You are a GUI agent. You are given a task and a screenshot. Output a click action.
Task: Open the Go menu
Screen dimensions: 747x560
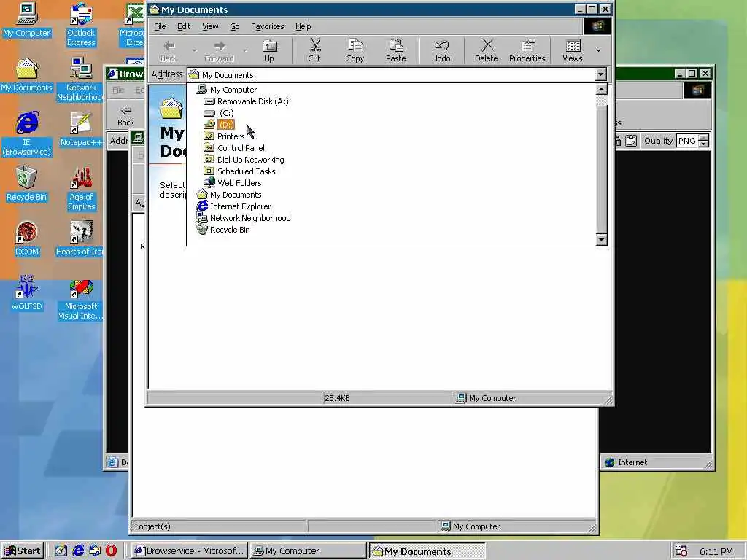pyautogui.click(x=235, y=26)
